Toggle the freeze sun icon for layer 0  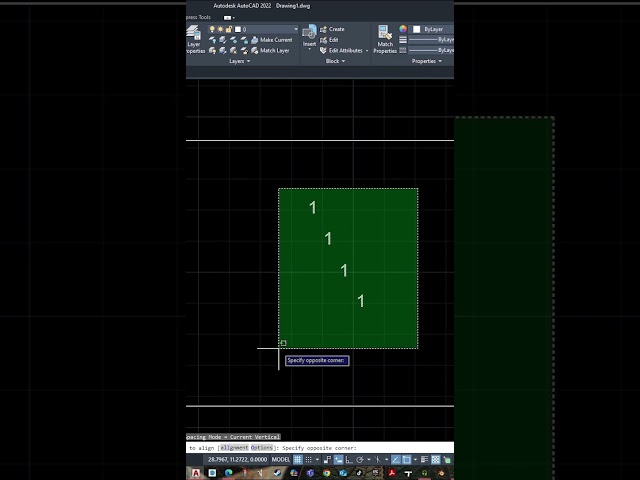[x=220, y=29]
